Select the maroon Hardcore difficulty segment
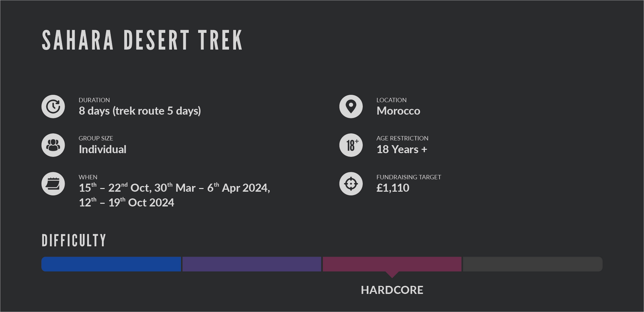This screenshot has width=644, height=312. click(392, 264)
